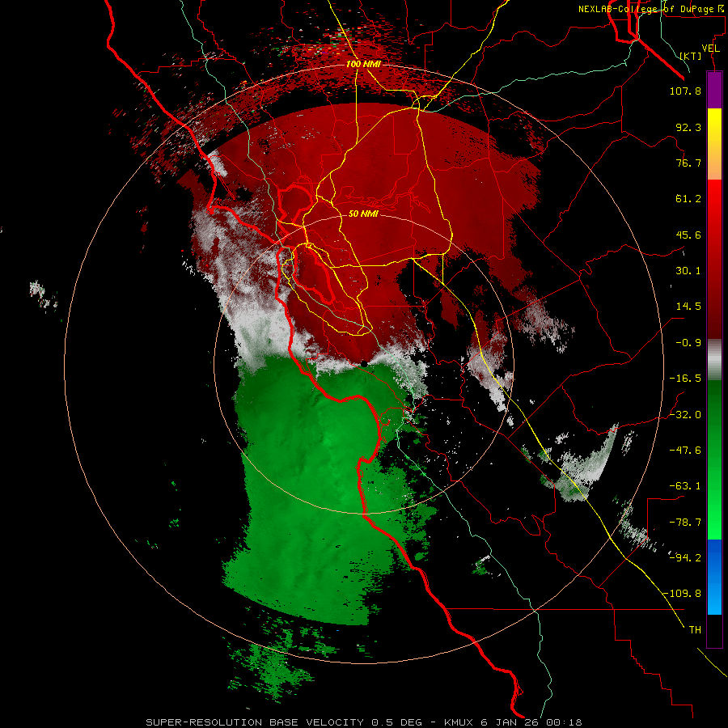The width and height of the screenshot is (728, 728).
Task: Select the -63.1 velocity scale value
Action: click(685, 486)
